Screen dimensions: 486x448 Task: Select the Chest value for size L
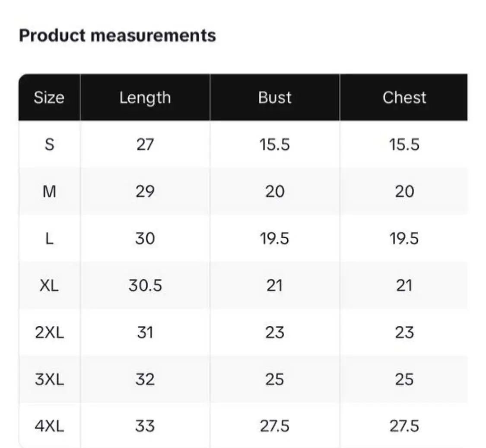[x=404, y=239]
